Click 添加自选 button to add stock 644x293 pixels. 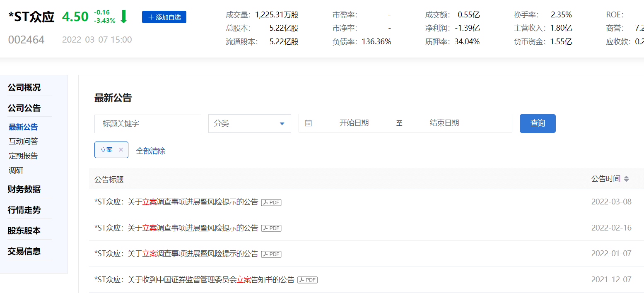tap(164, 17)
